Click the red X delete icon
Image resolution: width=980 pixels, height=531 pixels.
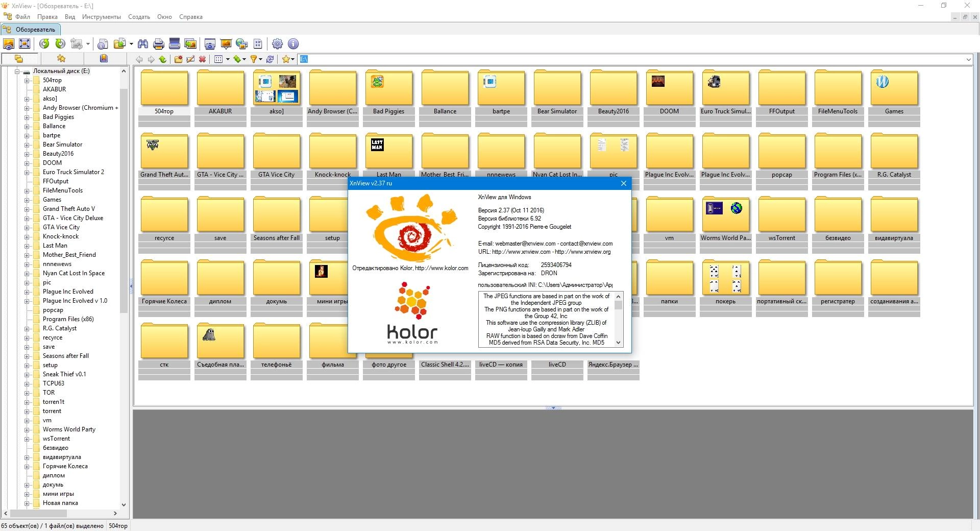203,59
